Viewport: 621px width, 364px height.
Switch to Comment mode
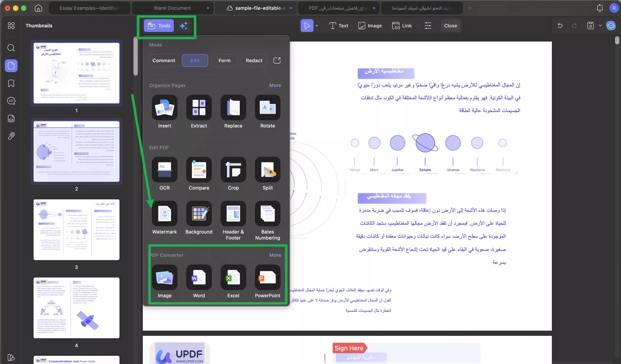(x=164, y=60)
